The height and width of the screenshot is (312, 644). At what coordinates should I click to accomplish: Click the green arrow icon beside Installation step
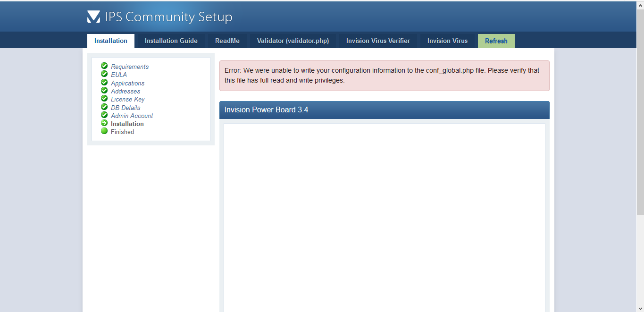tap(104, 123)
